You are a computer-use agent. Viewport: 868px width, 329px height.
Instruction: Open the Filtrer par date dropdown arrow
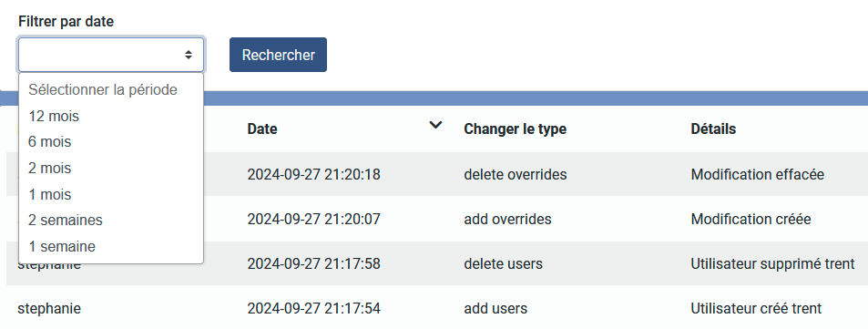(189, 55)
